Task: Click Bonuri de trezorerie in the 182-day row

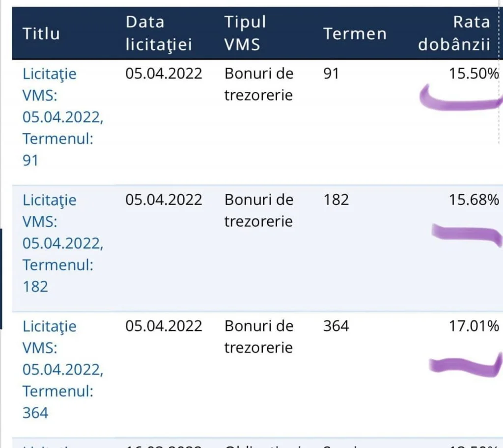Action: pyautogui.click(x=258, y=211)
